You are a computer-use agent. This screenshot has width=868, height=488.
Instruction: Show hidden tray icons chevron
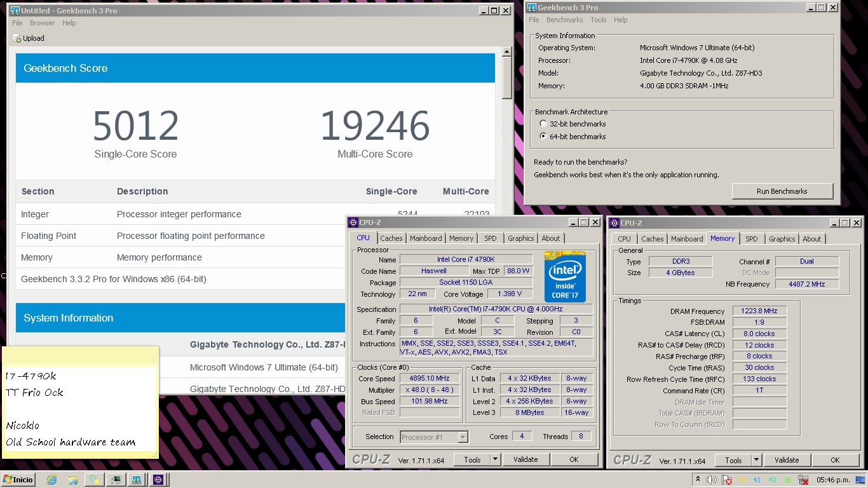[x=698, y=480]
